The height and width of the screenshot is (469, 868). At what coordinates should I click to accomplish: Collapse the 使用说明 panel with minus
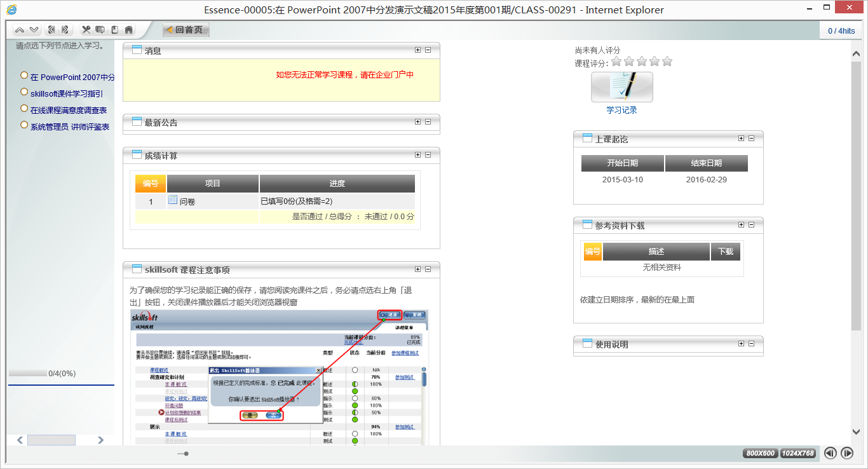pyautogui.click(x=751, y=344)
